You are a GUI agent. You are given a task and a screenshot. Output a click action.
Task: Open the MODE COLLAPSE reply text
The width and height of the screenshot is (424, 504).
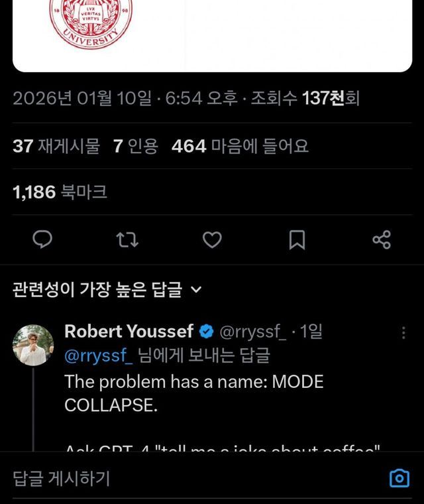(x=193, y=393)
